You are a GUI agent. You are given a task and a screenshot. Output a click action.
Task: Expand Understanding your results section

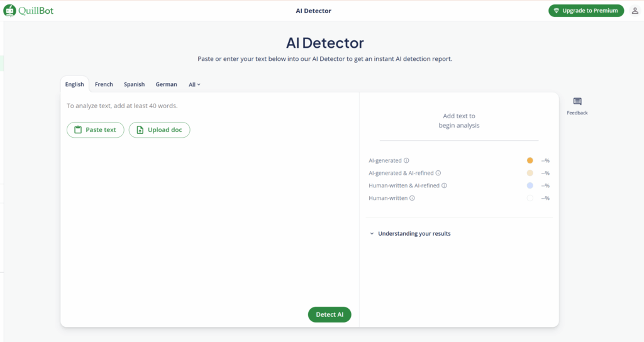coord(414,233)
